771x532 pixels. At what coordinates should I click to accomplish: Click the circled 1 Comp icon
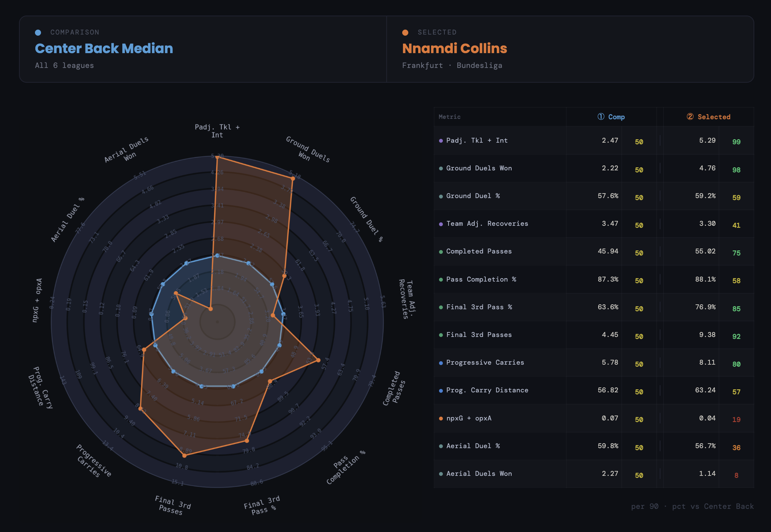tap(601, 116)
